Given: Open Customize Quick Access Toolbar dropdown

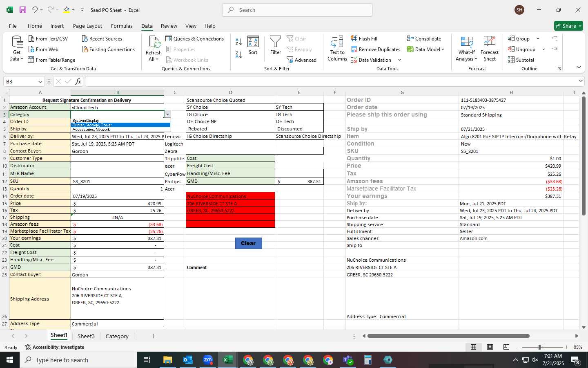Looking at the screenshot, I should [82, 10].
